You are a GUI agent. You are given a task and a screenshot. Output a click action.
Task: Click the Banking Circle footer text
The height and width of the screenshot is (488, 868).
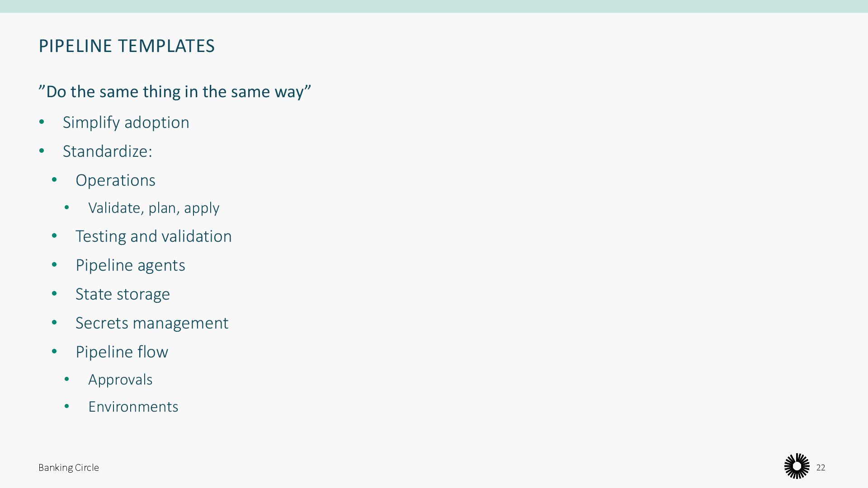(69, 468)
